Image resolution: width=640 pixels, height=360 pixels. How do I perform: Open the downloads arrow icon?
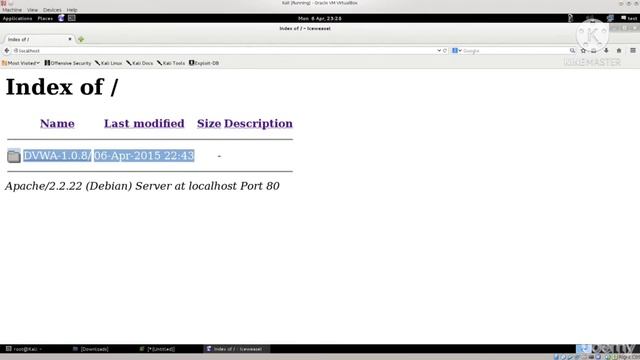coord(606,51)
